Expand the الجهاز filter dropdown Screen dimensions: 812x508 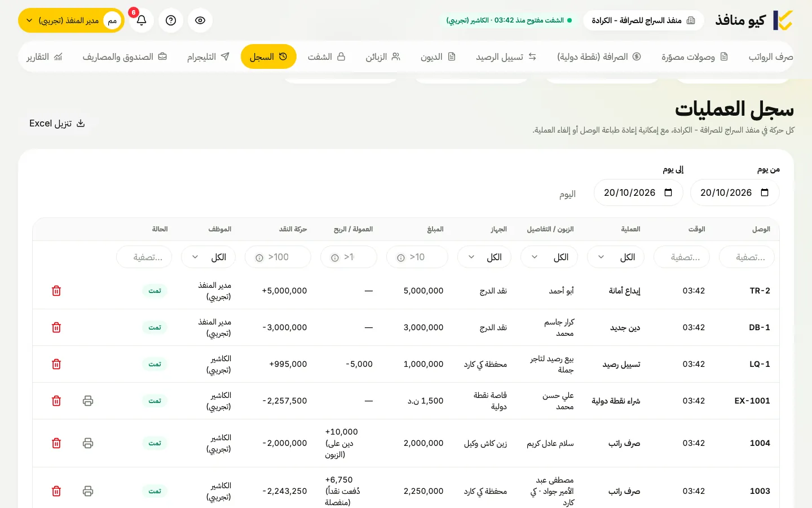[484, 257]
